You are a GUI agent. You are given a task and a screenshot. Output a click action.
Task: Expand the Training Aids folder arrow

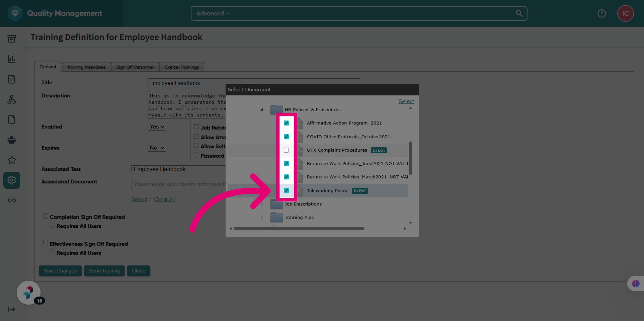pyautogui.click(x=262, y=218)
